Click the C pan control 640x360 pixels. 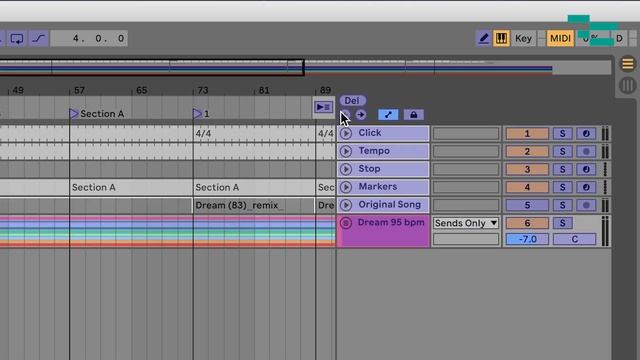[574, 239]
